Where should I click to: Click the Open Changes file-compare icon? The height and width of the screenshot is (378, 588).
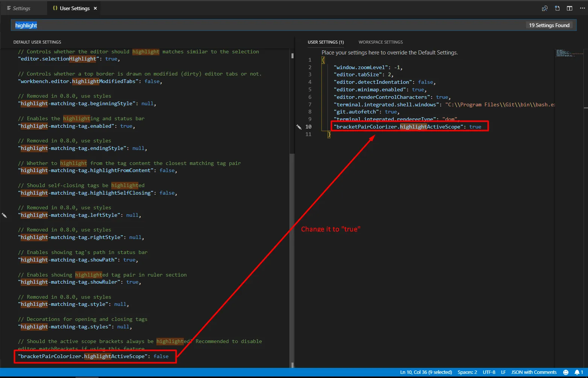coord(544,8)
